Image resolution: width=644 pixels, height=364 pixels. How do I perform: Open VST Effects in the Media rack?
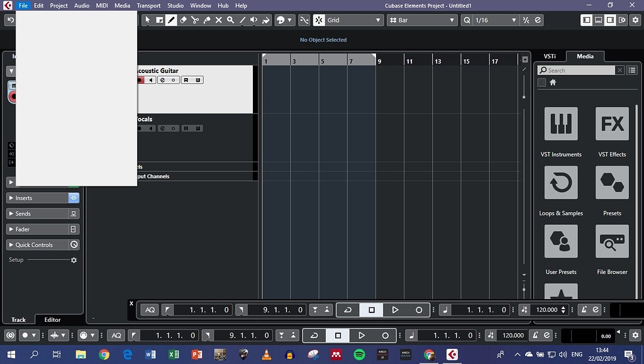[x=611, y=123]
